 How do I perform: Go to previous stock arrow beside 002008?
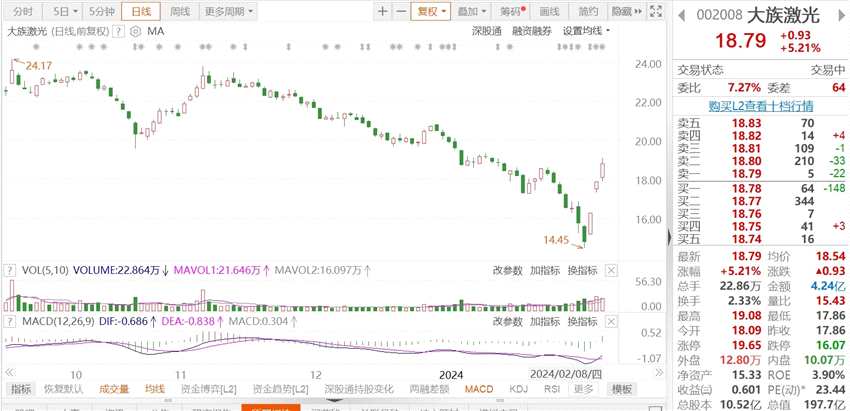click(682, 16)
